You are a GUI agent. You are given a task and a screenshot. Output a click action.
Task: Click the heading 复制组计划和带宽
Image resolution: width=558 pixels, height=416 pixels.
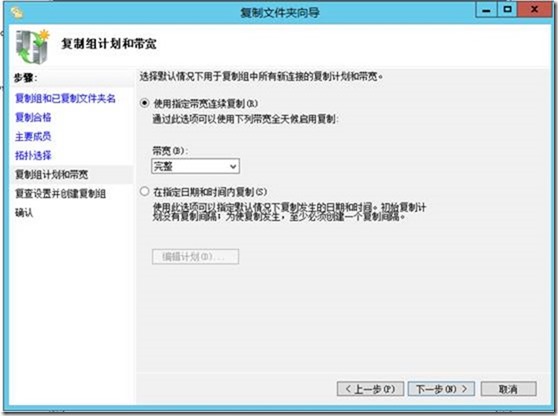pyautogui.click(x=109, y=43)
